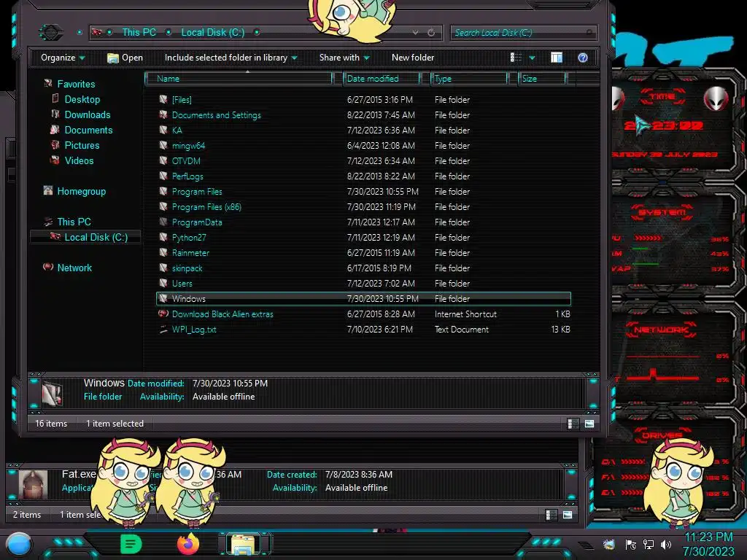Screen dimensions: 747x560
Task: Click the New folder button
Action: tap(413, 58)
